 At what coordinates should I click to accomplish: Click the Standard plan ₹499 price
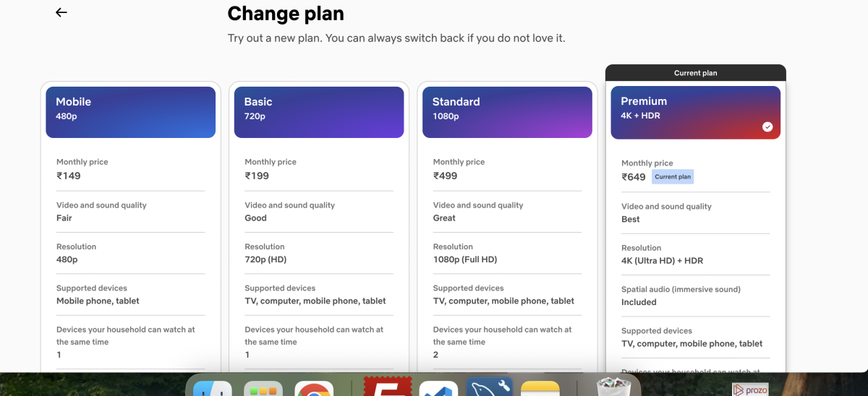(445, 176)
